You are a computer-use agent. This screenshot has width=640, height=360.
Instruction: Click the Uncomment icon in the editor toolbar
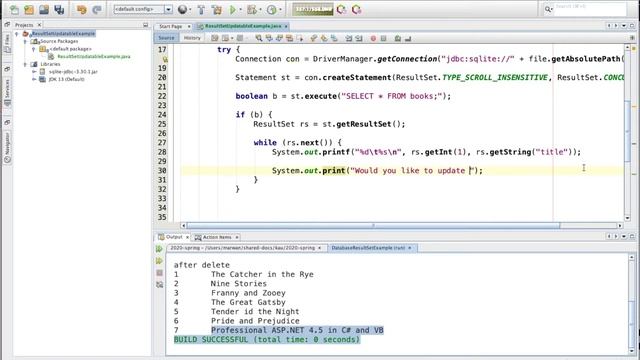pyautogui.click(x=408, y=38)
